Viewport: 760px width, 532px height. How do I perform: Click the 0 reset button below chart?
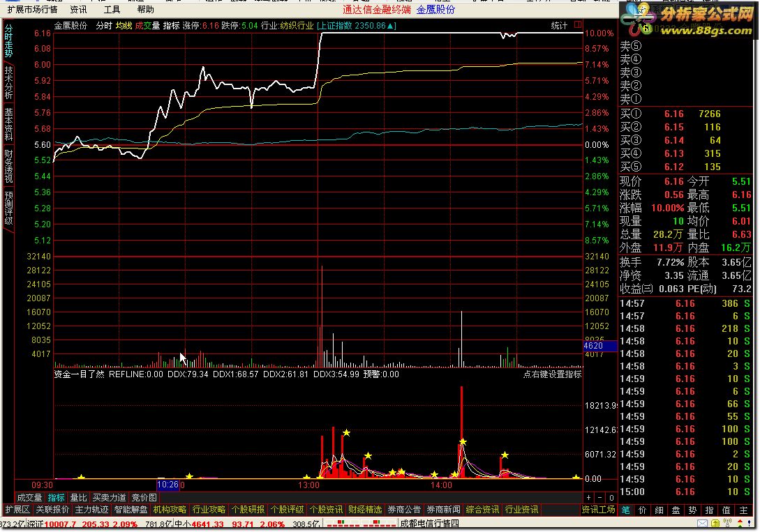click(x=611, y=498)
